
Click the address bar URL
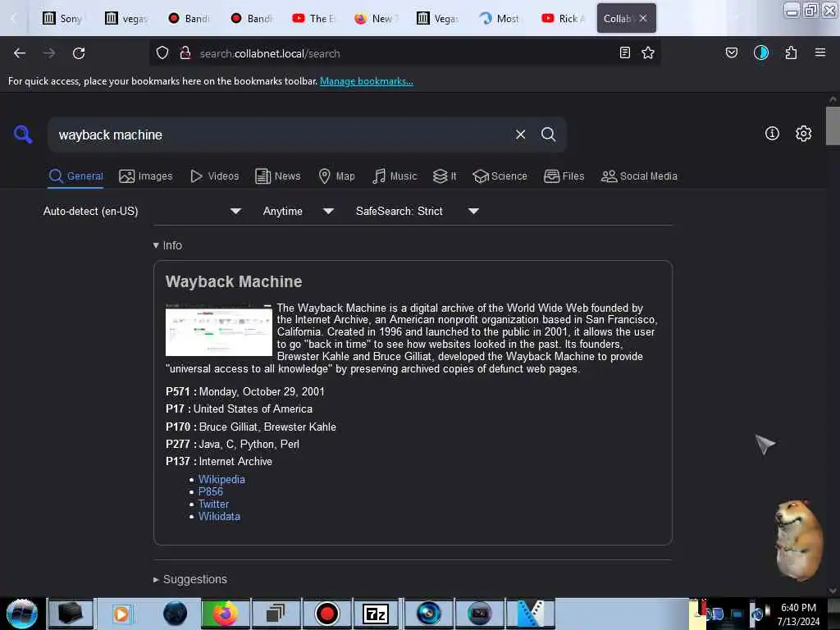pyautogui.click(x=270, y=53)
